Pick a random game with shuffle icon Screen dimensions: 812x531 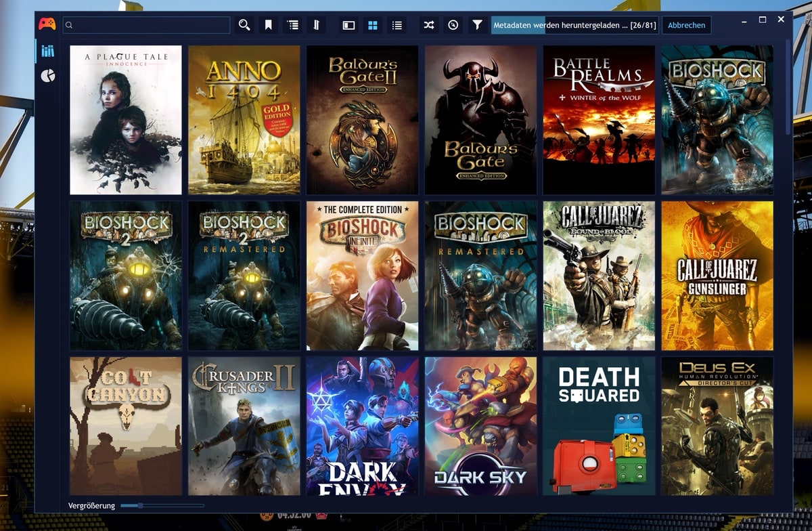429,25
